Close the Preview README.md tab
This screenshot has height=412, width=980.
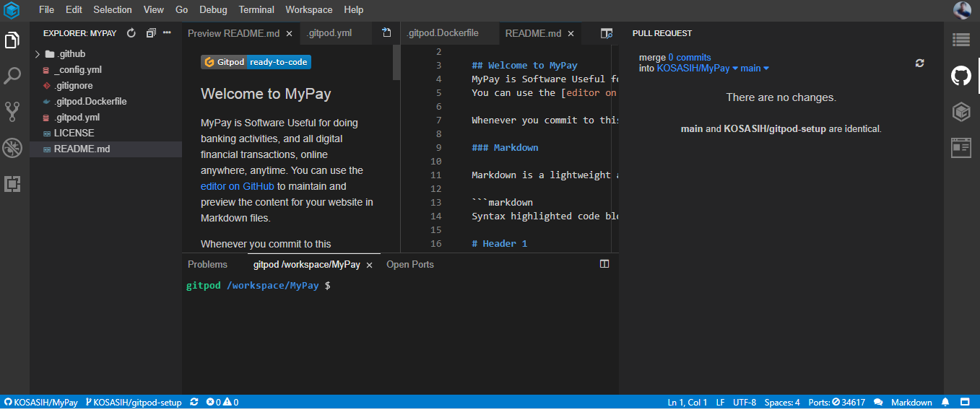pyautogui.click(x=289, y=33)
